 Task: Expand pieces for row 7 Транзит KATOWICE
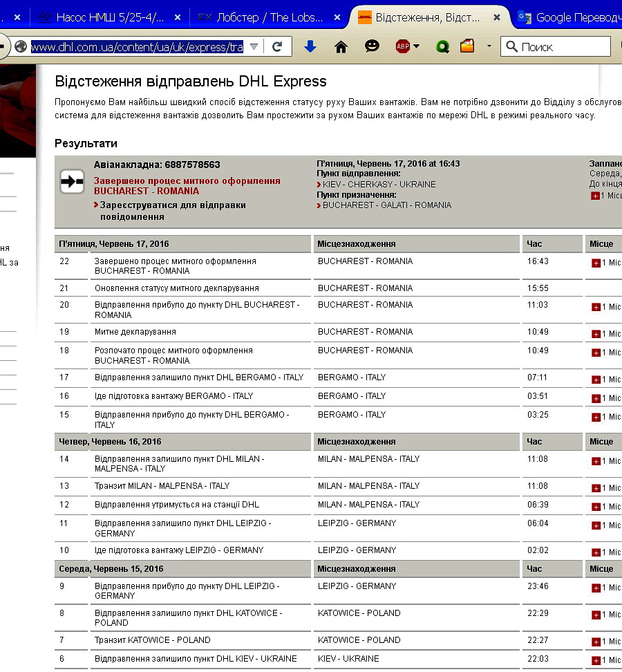(x=596, y=642)
